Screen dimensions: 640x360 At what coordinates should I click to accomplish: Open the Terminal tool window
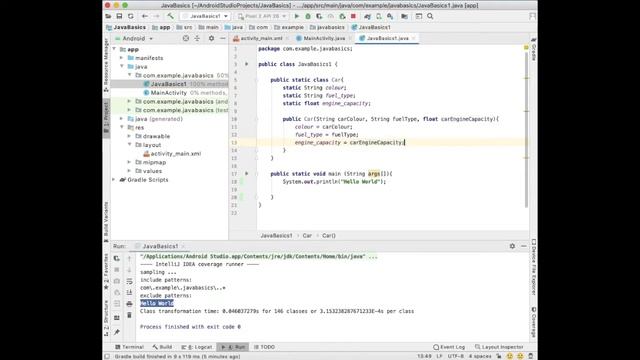coord(129,347)
